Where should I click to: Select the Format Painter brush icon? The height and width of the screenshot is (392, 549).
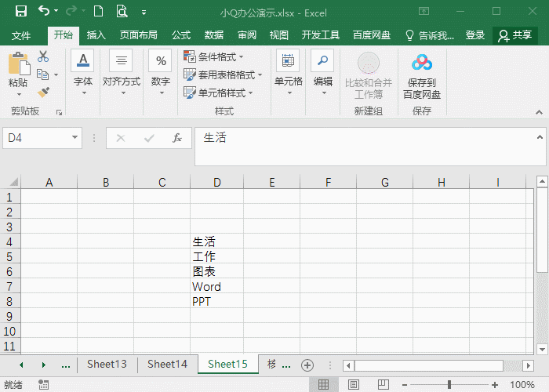(43, 92)
